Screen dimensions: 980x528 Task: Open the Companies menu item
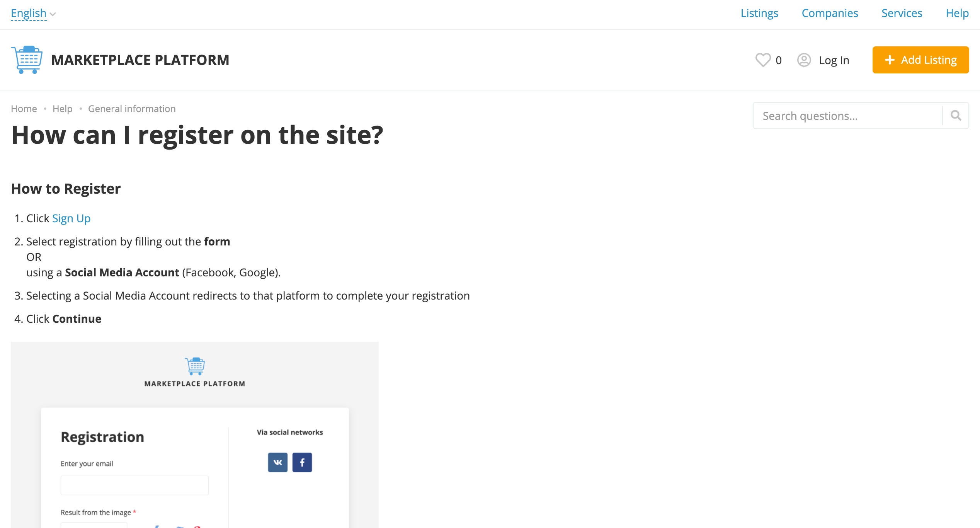830,13
